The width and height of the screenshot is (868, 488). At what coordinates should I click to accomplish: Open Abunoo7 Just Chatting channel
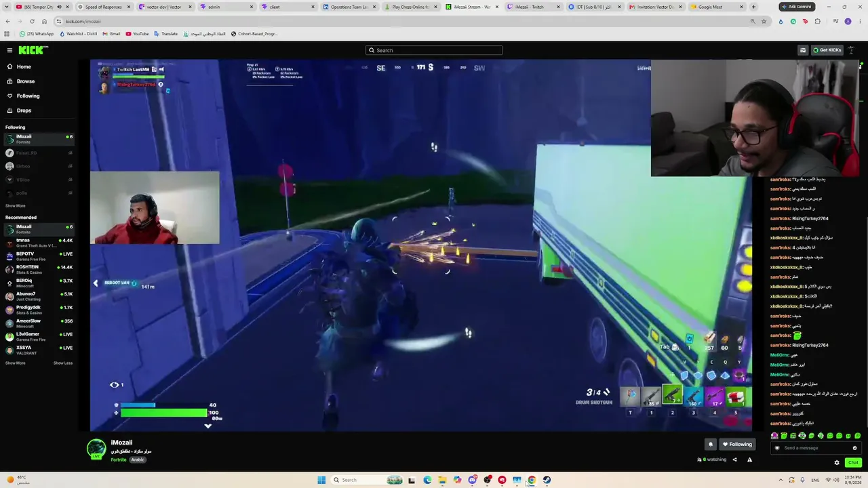(39, 296)
